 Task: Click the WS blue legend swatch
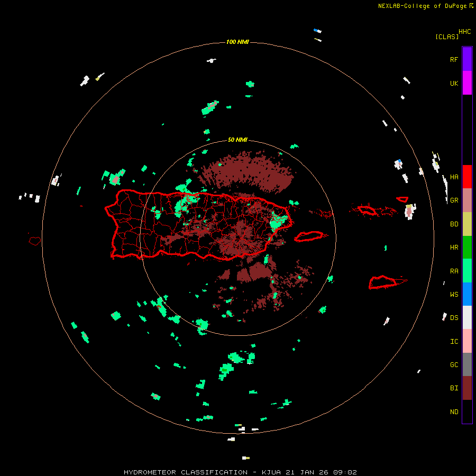click(x=467, y=294)
